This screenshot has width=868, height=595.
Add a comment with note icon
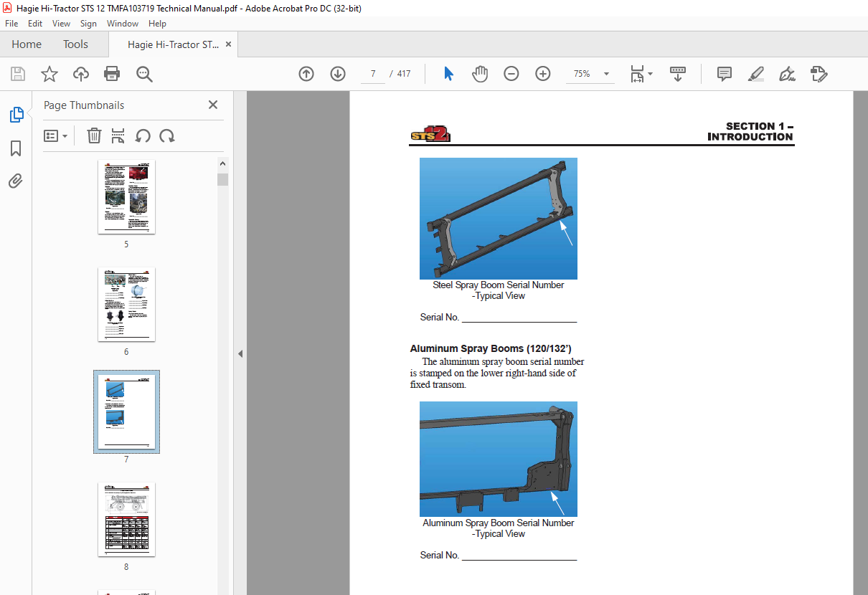725,74
